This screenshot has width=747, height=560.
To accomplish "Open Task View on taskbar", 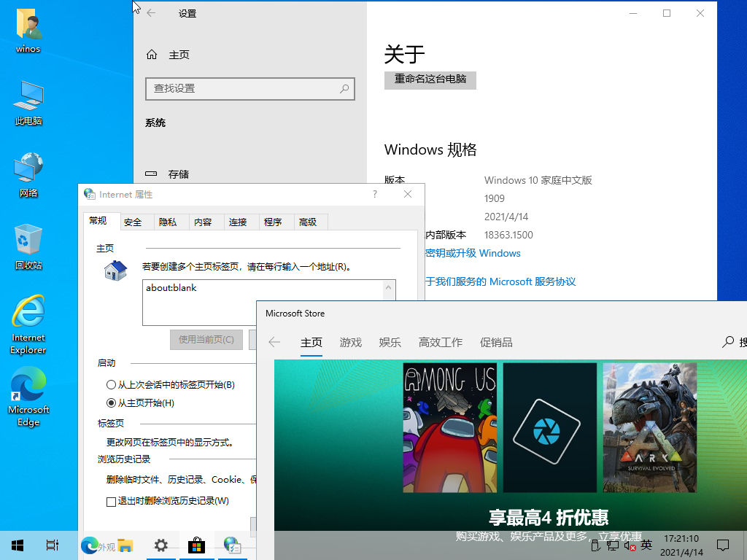I will [x=53, y=545].
